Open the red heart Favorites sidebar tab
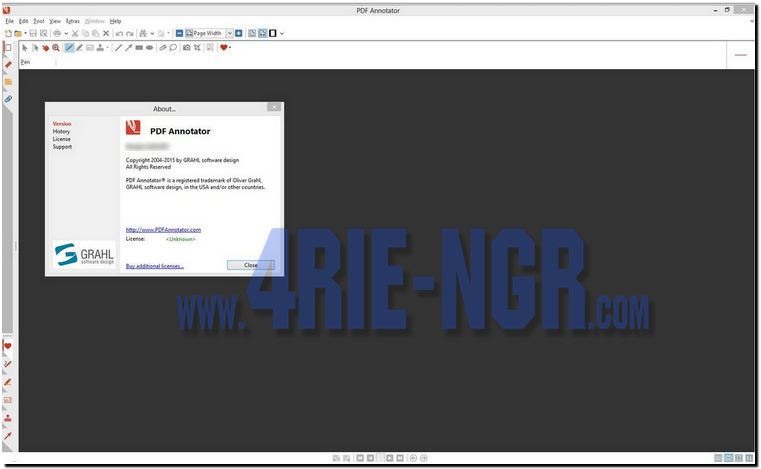The image size is (761, 469). click(7, 346)
